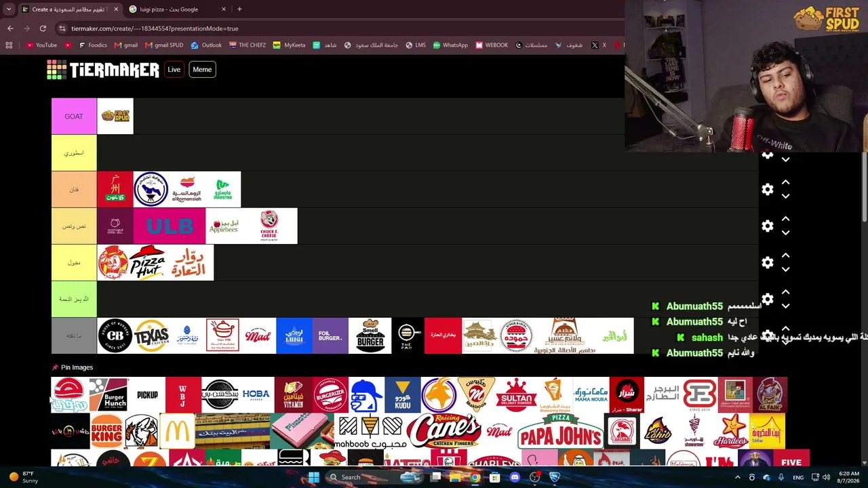Click the TierMaker logo
The height and width of the screenshot is (488, 868).
tap(102, 70)
